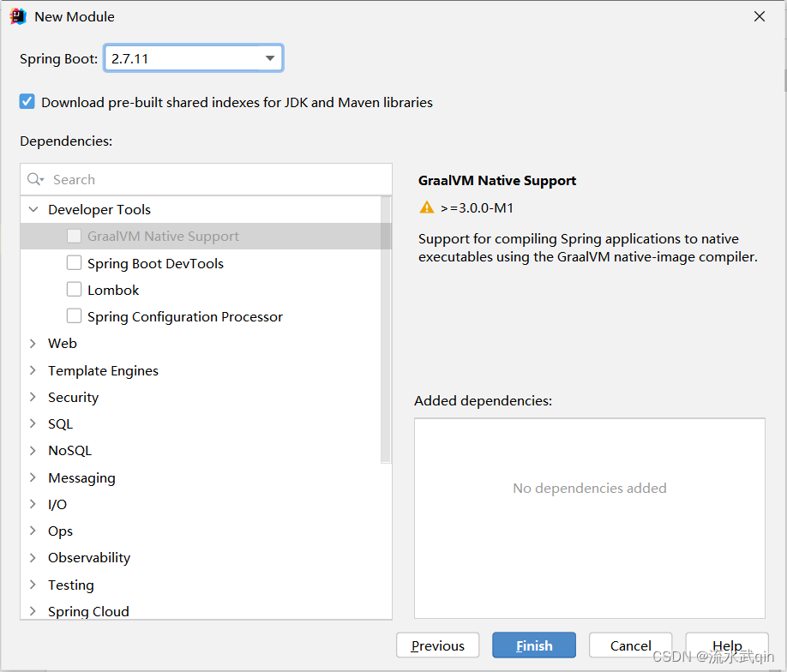Select the NoSQL tree label
The width and height of the screenshot is (787, 672).
pyautogui.click(x=69, y=451)
